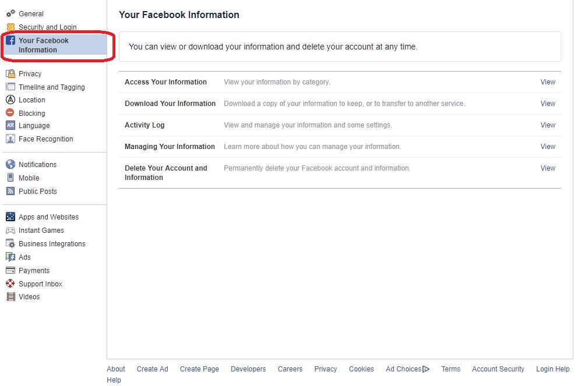Click the Blocking red stop icon
Screen dimensions: 588x386
tap(10, 113)
